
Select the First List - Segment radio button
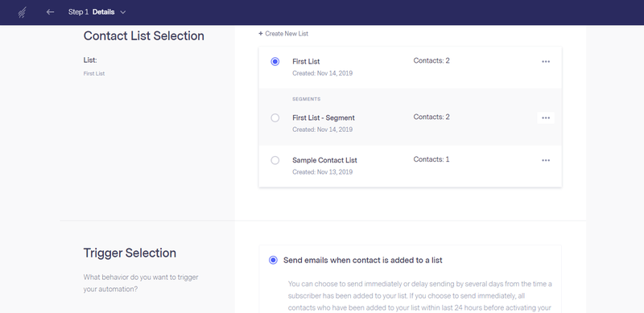click(x=275, y=118)
